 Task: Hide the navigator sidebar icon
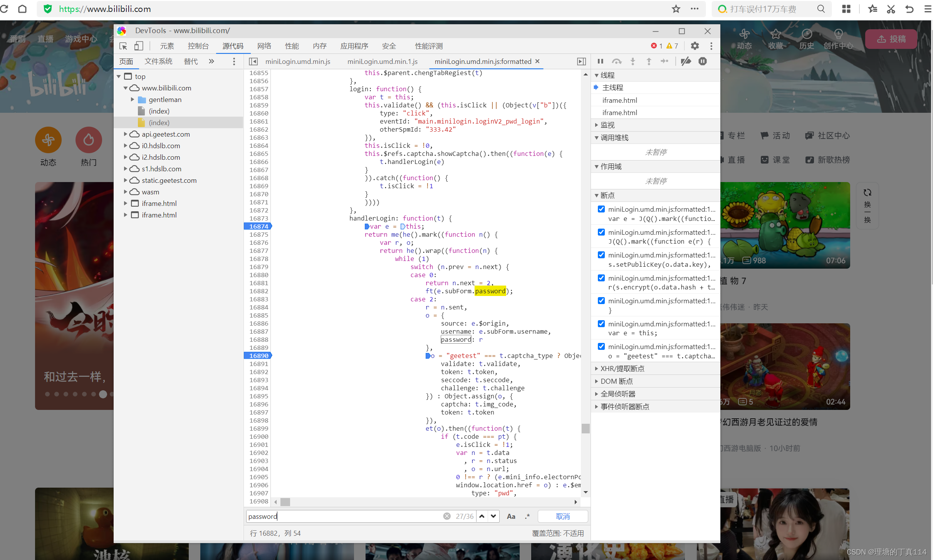click(x=253, y=62)
